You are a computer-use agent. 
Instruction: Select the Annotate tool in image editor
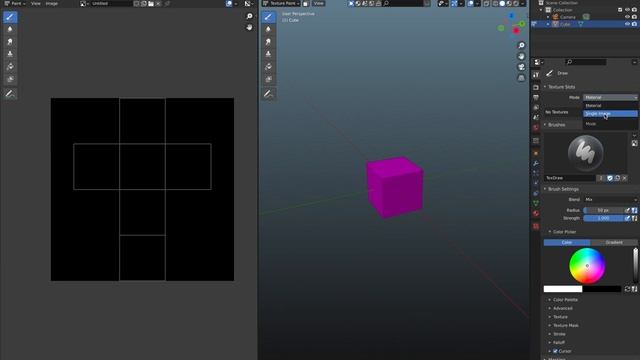click(10, 94)
